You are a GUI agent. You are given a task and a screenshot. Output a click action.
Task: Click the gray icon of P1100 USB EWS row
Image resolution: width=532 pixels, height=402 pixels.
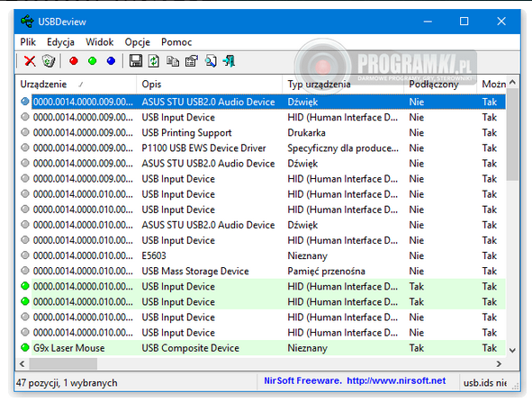25,147
